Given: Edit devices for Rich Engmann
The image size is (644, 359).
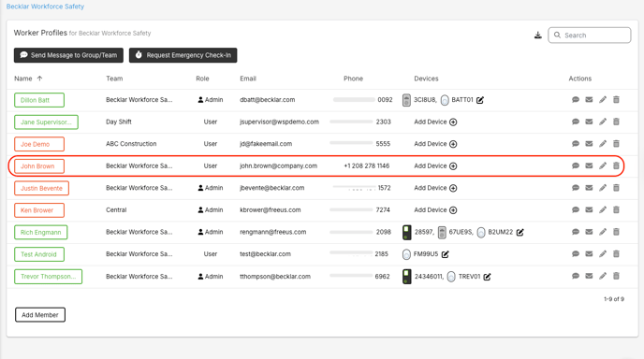Looking at the screenshot, I should (520, 232).
